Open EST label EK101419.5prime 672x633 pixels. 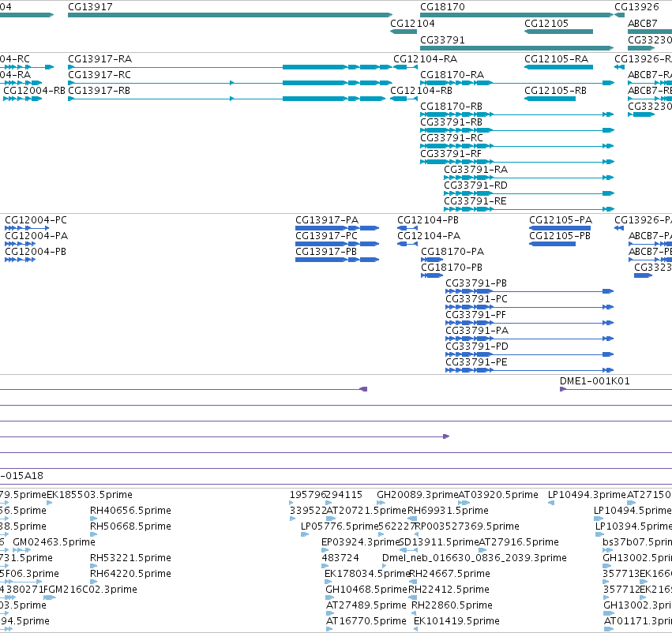pos(456,622)
